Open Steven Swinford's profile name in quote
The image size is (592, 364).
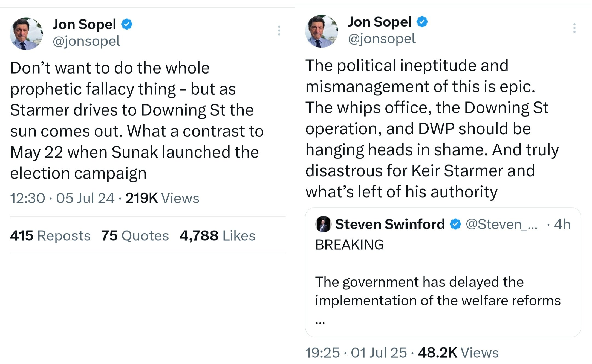(x=390, y=224)
